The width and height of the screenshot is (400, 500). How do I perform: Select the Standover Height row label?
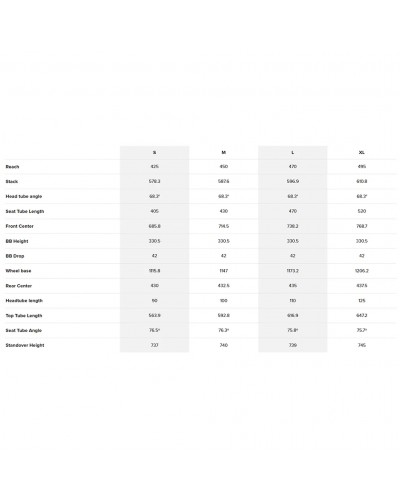pos(25,345)
